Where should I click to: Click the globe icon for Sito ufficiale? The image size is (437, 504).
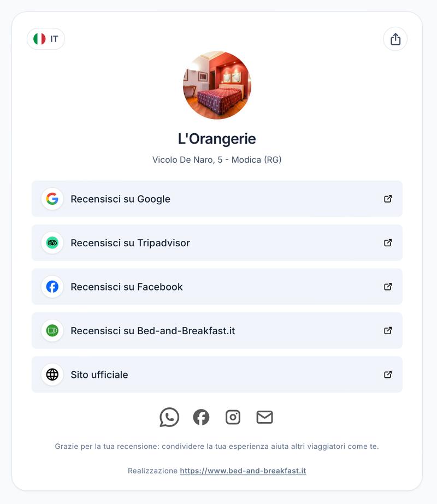tap(52, 375)
